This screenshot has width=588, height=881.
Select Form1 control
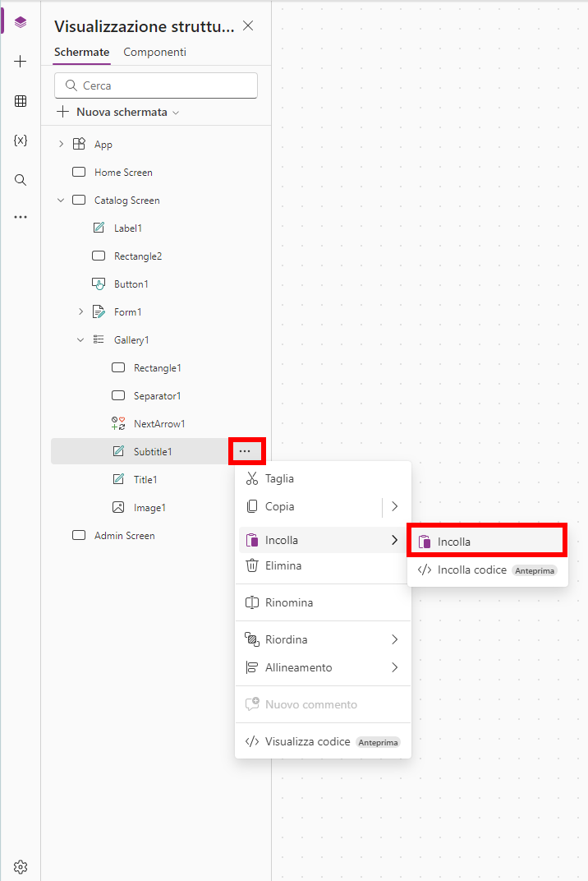[128, 311]
